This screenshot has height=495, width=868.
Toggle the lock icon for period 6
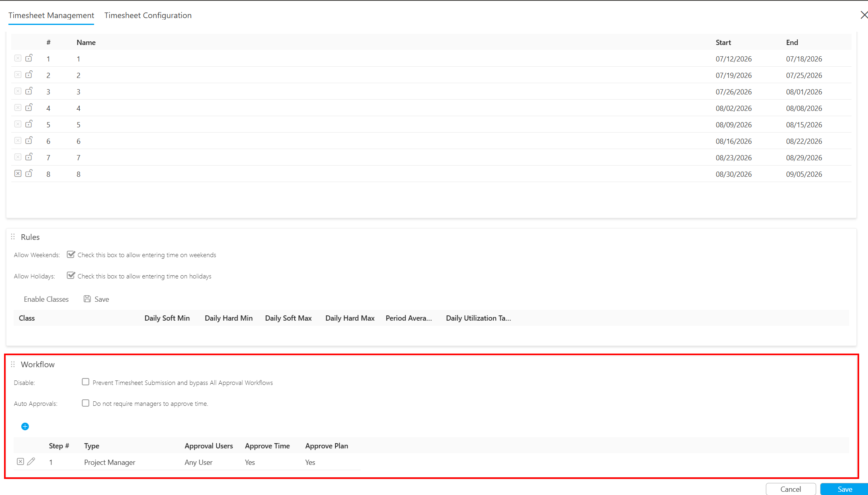coord(29,140)
